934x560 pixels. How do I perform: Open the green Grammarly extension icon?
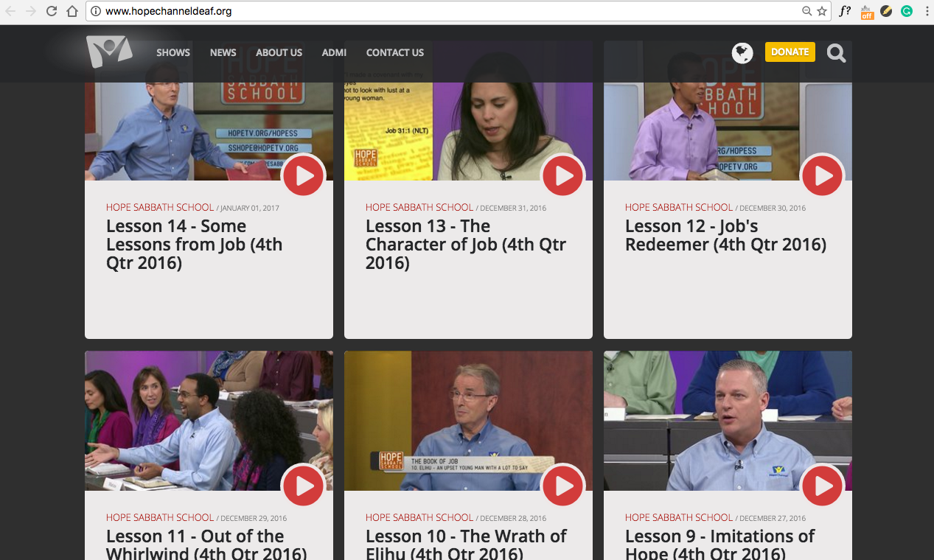907,11
